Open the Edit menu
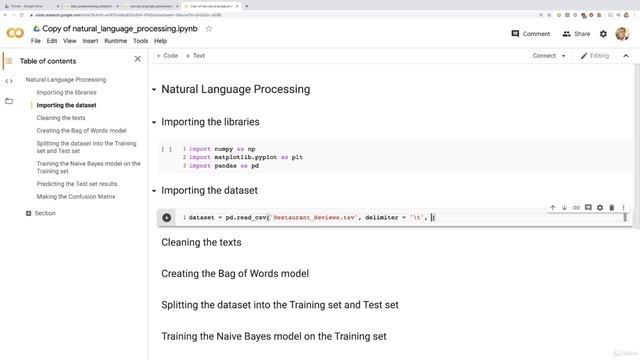The image size is (640, 360). [x=52, y=41]
